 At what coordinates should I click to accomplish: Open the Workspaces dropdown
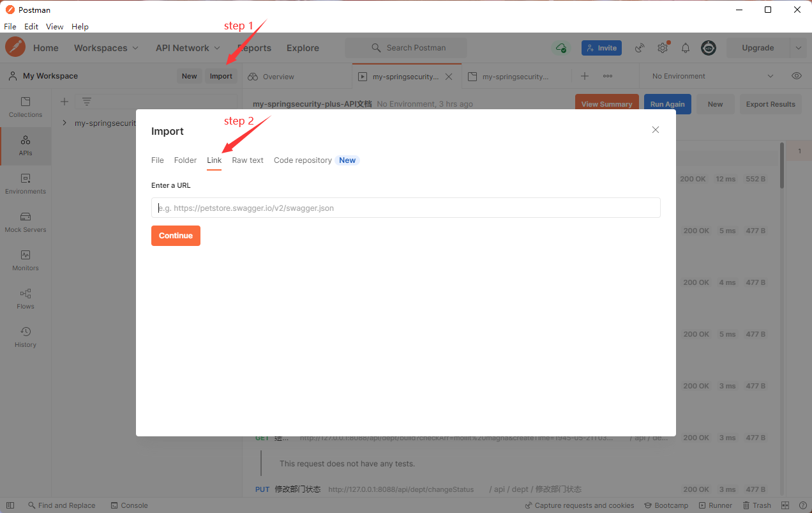[106, 48]
